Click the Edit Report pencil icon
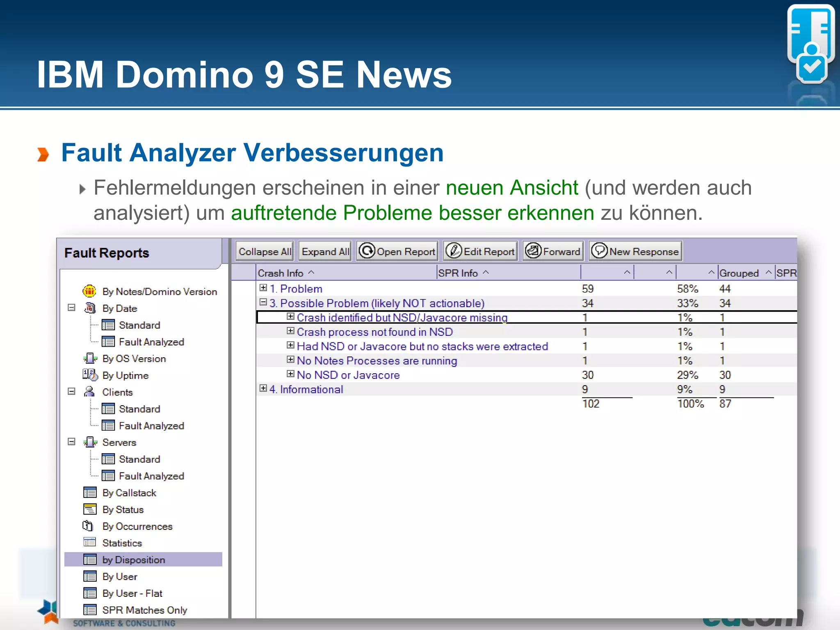 (x=454, y=250)
